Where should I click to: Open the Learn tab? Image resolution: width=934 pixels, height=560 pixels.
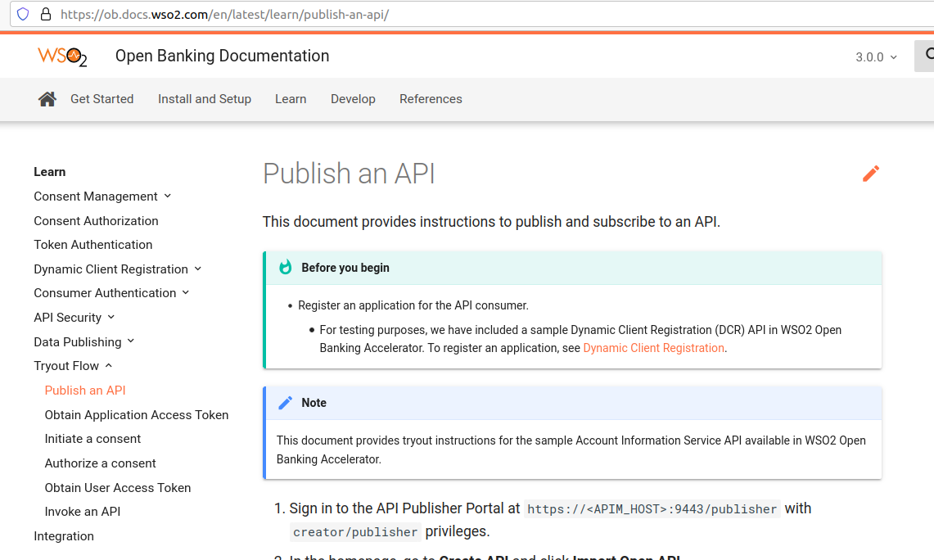coord(291,99)
